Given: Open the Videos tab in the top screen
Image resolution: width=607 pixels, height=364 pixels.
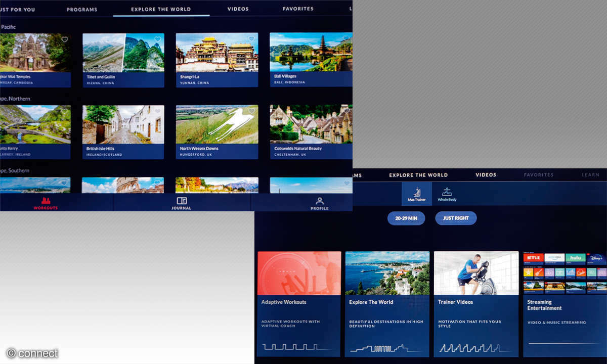Looking at the screenshot, I should (238, 9).
